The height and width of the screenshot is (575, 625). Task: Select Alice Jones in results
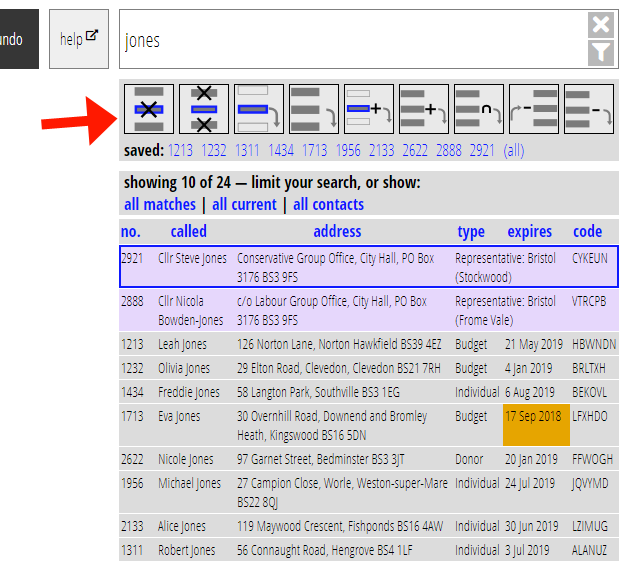[x=369, y=526]
